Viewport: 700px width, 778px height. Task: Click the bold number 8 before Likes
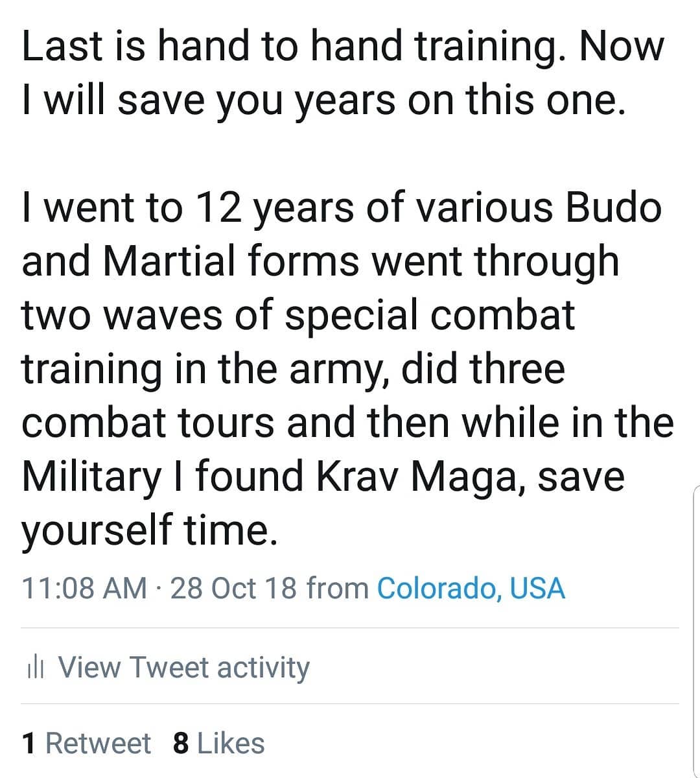click(x=181, y=743)
